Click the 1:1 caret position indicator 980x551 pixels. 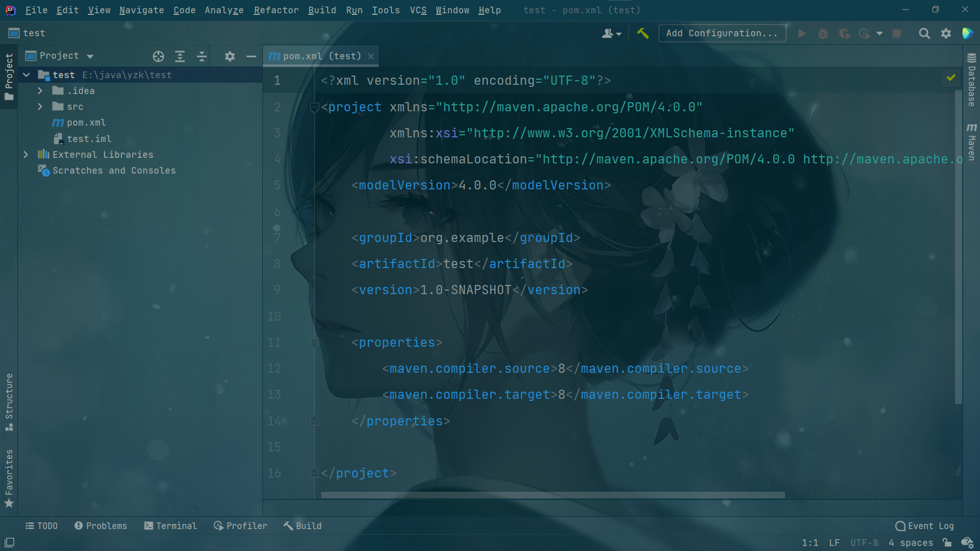coord(810,543)
